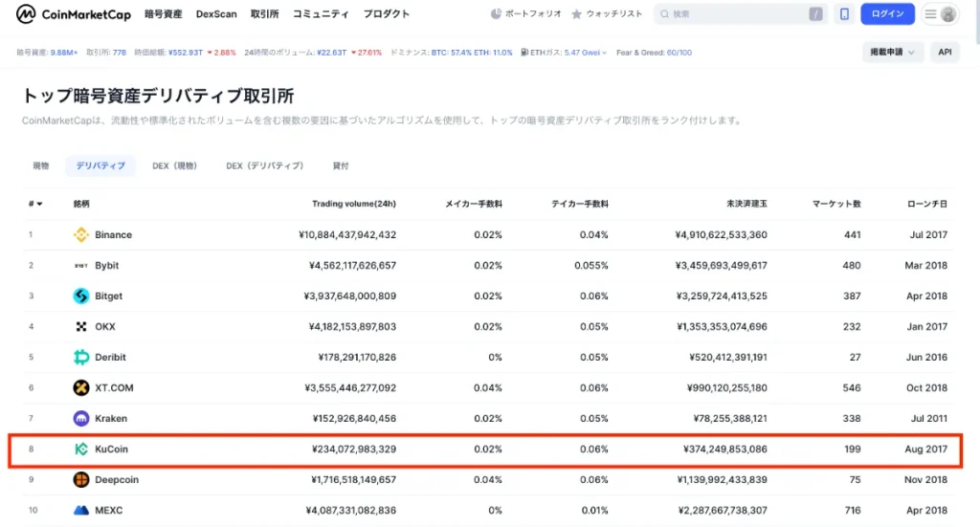Screen dimensions: 980x527
Task: Expand the ETH gas dropdown chevron
Action: point(605,53)
